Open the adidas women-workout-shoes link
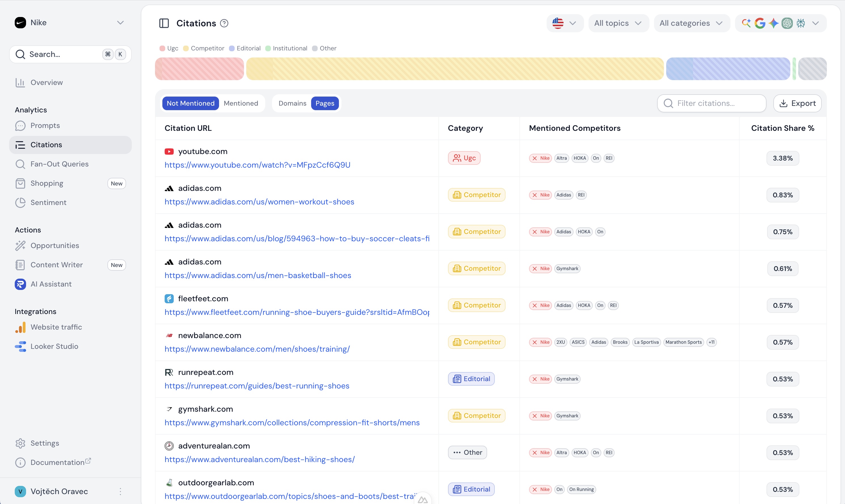Viewport: 845px width, 504px height. click(x=259, y=202)
